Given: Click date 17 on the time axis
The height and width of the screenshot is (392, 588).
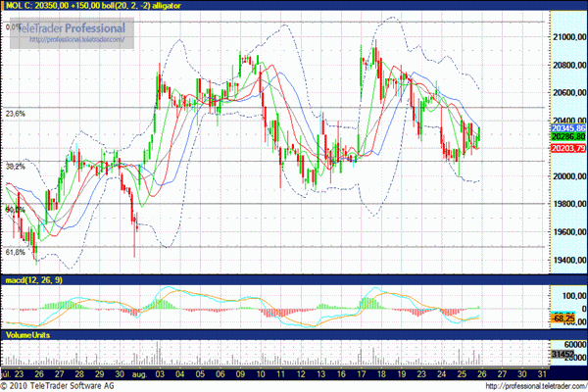Looking at the screenshot, I should point(361,373).
